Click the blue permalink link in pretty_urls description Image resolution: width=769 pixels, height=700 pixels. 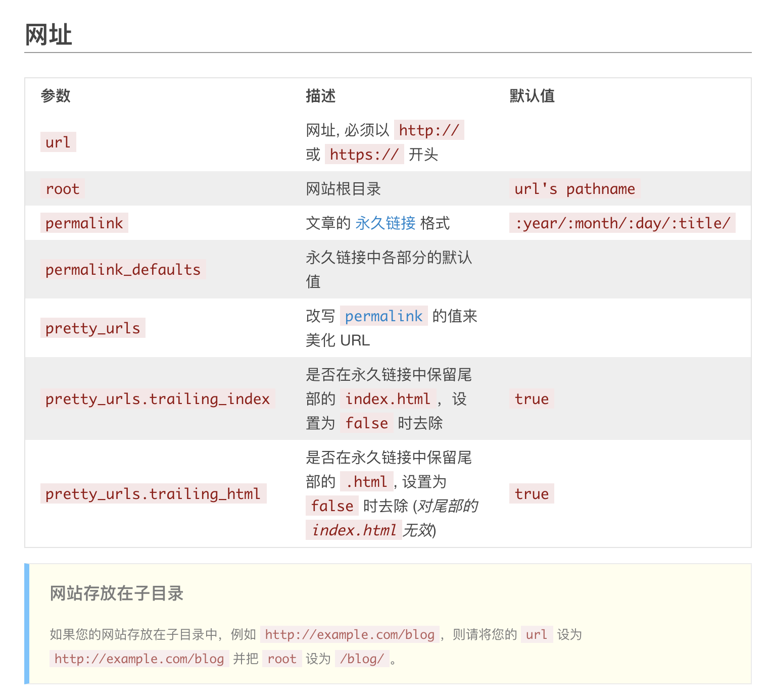pyautogui.click(x=385, y=316)
